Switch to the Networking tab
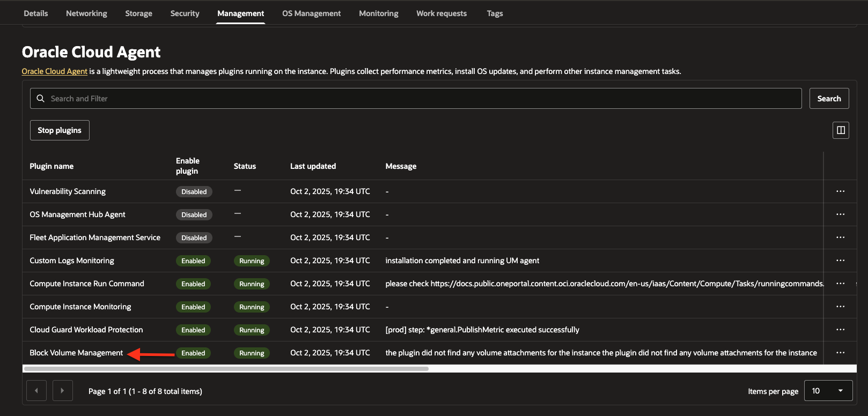This screenshot has height=416, width=868. tap(86, 13)
